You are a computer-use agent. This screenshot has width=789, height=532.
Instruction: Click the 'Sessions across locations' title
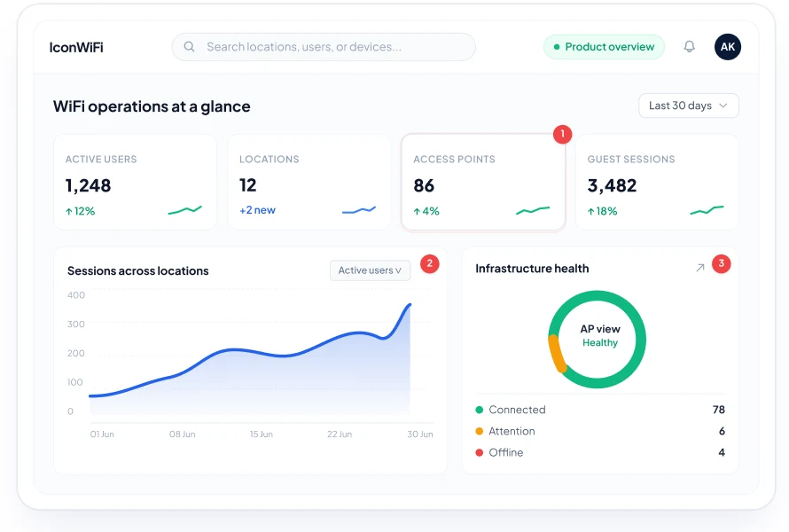pos(138,270)
